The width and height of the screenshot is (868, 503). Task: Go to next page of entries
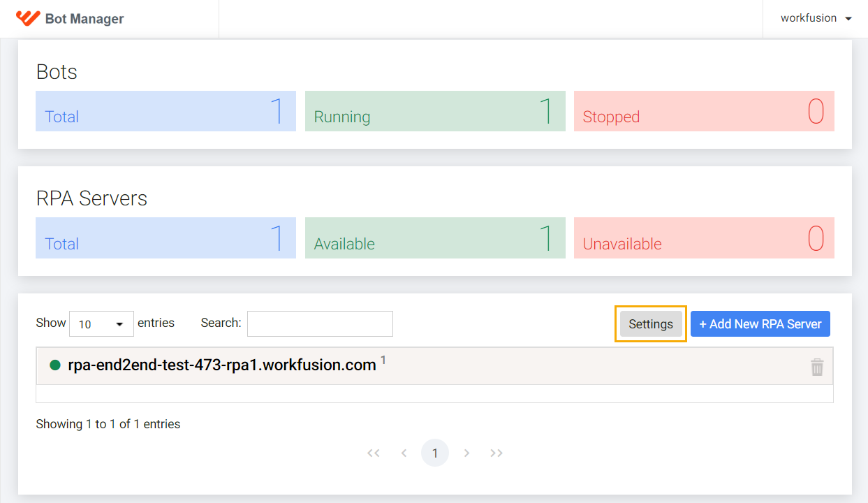466,453
